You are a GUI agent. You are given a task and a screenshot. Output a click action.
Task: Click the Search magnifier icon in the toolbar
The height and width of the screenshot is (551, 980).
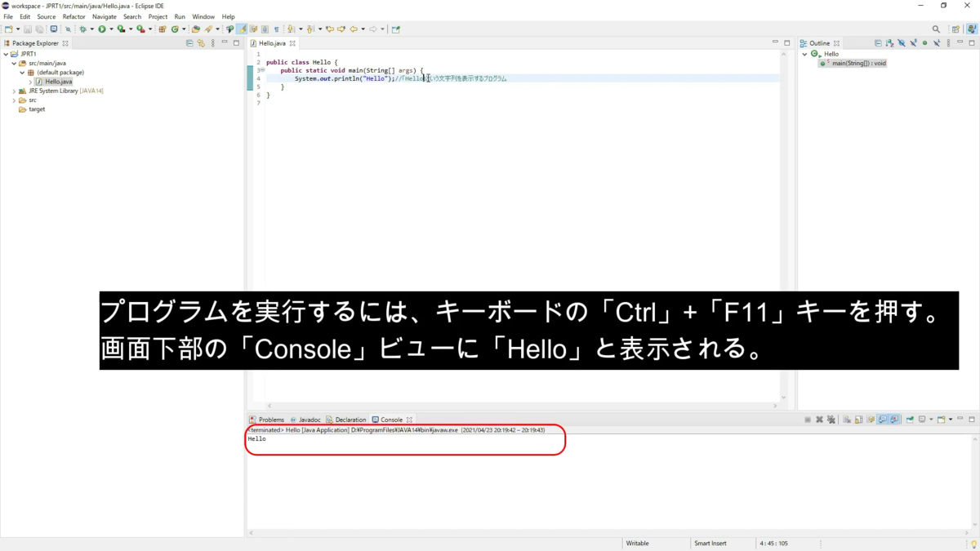coord(69,29)
